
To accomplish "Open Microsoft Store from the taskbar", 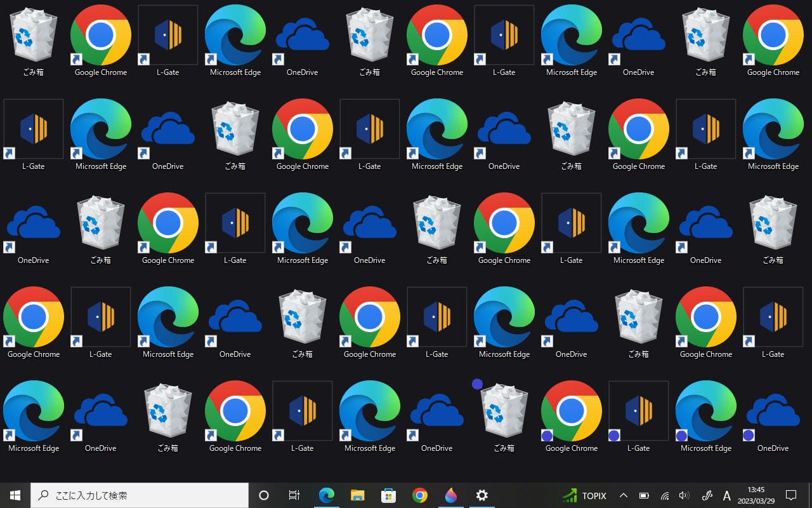I will point(388,495).
